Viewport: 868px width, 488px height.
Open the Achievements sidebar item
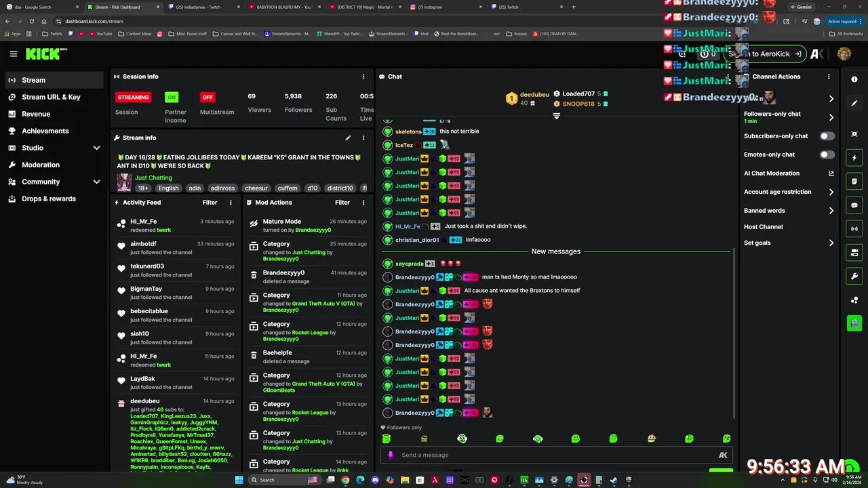(54, 131)
